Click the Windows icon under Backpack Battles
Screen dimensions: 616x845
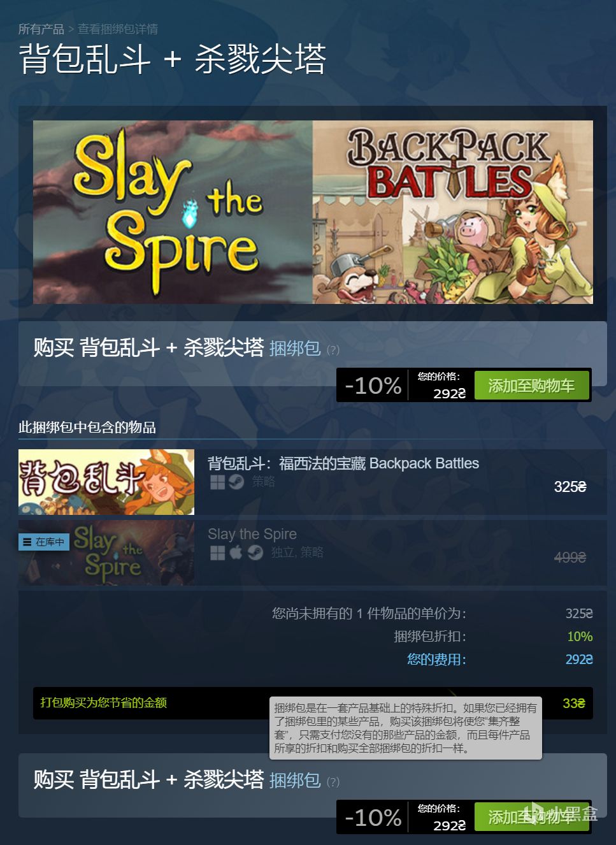tap(218, 482)
